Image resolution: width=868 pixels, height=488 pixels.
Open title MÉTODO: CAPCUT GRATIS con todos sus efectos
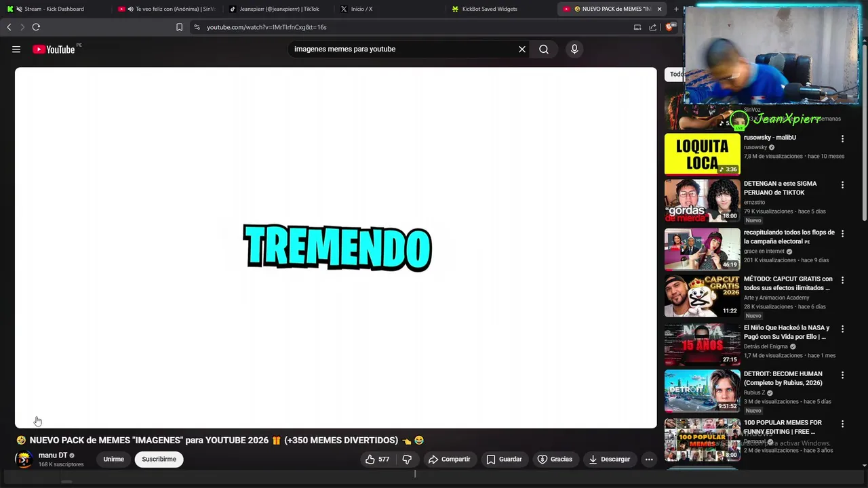click(788, 283)
